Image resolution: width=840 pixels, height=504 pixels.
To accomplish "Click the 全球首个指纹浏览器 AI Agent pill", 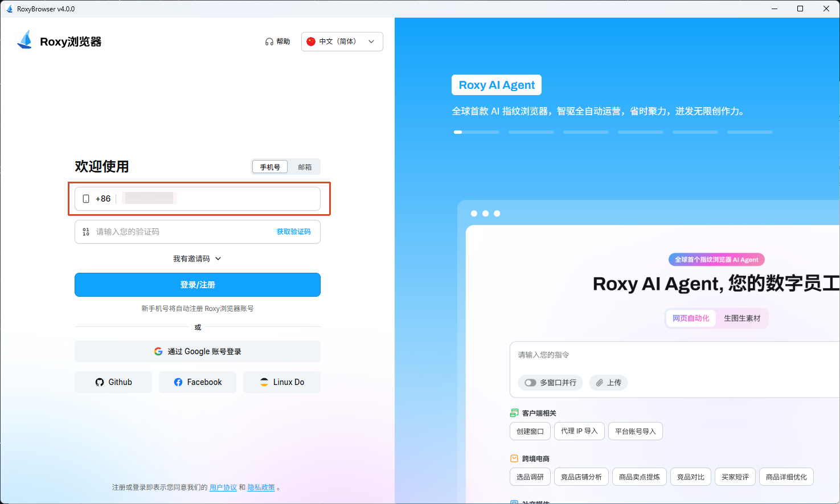I will point(716,260).
